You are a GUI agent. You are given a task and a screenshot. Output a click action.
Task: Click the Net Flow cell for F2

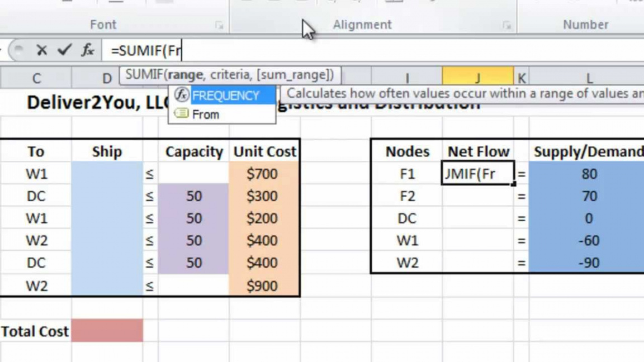coord(477,196)
